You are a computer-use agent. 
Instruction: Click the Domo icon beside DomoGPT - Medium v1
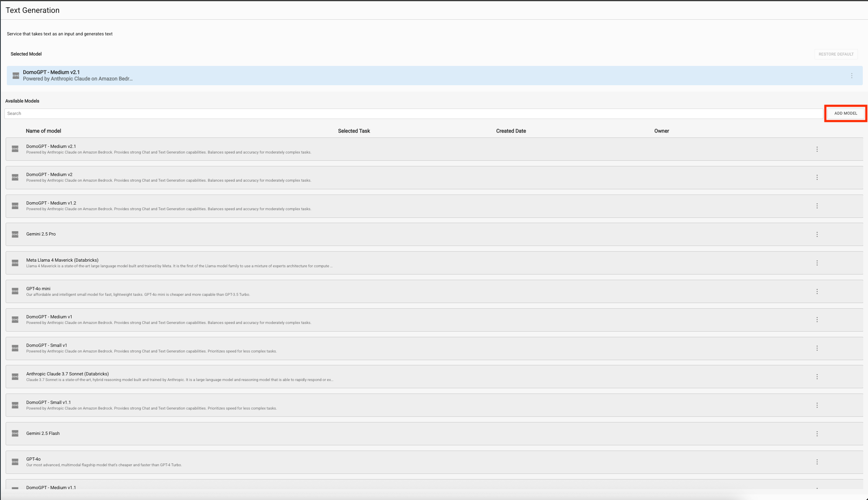(15, 320)
